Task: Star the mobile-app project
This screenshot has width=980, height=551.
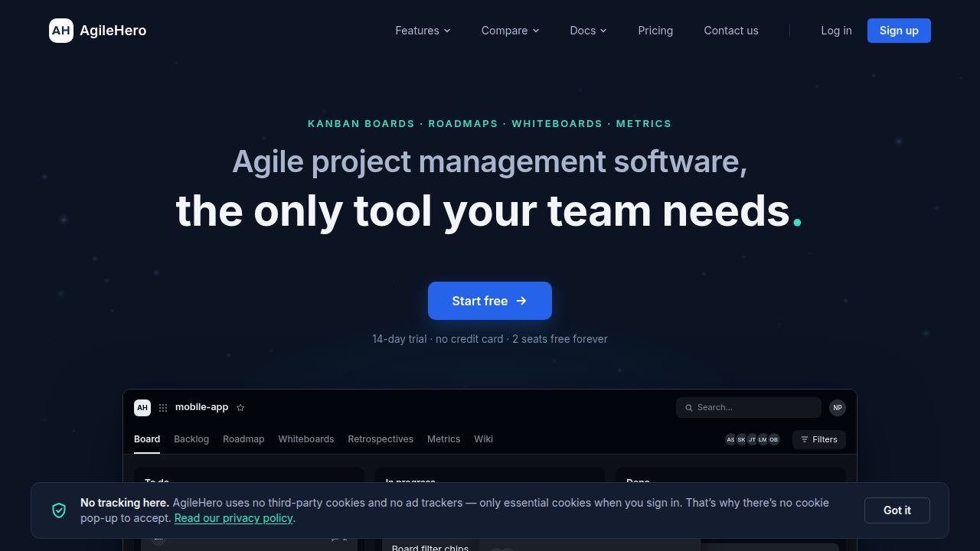Action: coord(240,408)
